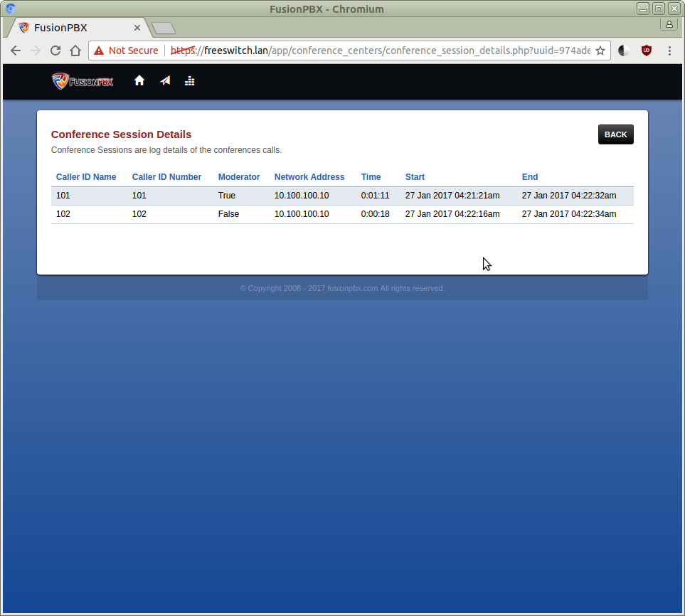Open the Home menu icon
Image resolution: width=685 pixels, height=616 pixels.
[139, 81]
